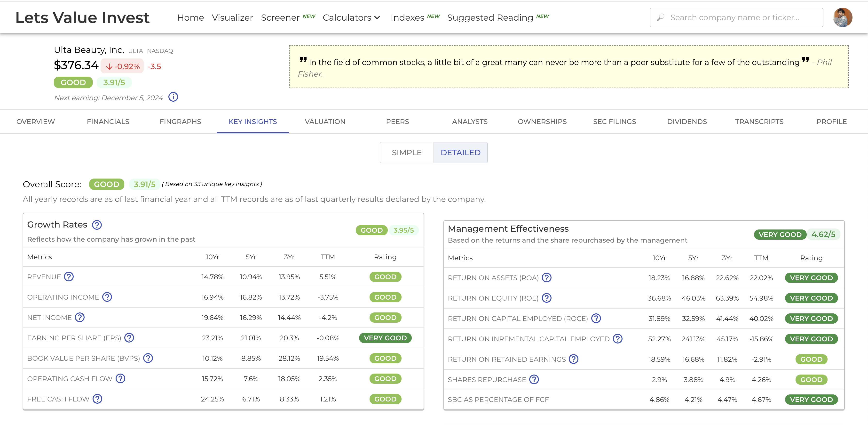Viewport: 868px width, 425px height.
Task: Switch to DETAILED insights view
Action: (460, 152)
